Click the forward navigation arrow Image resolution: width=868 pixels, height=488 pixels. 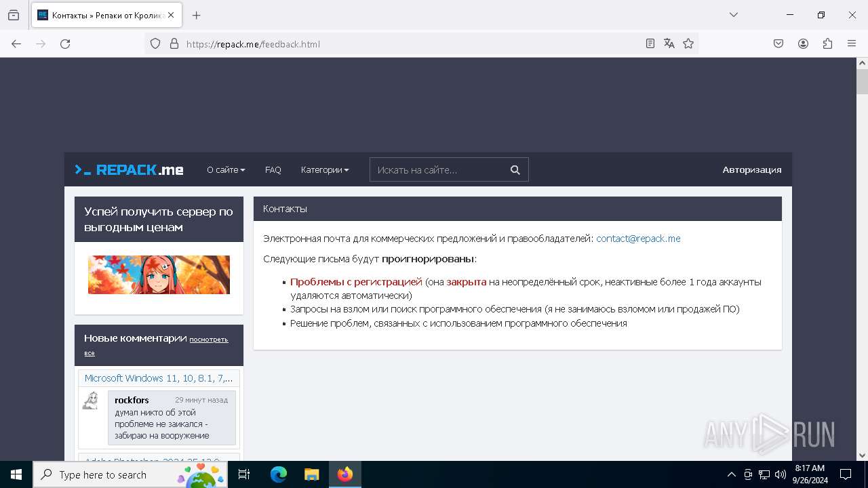point(41,43)
